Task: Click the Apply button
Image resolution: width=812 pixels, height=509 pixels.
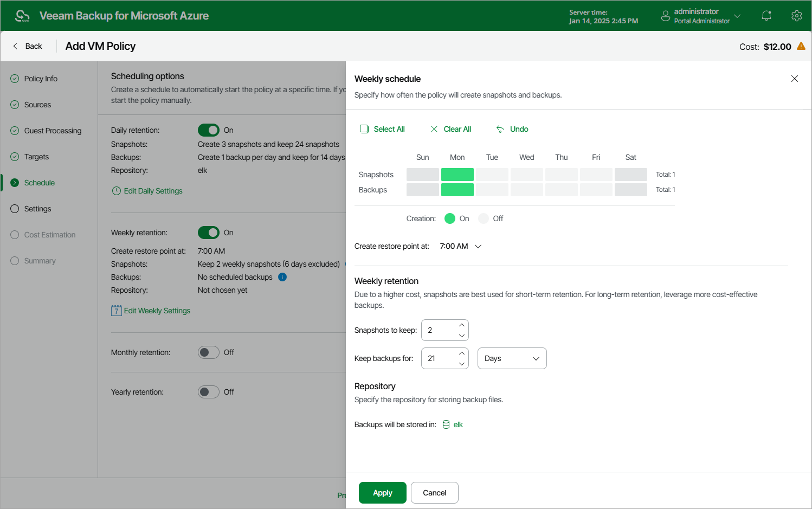Action: [383, 493]
